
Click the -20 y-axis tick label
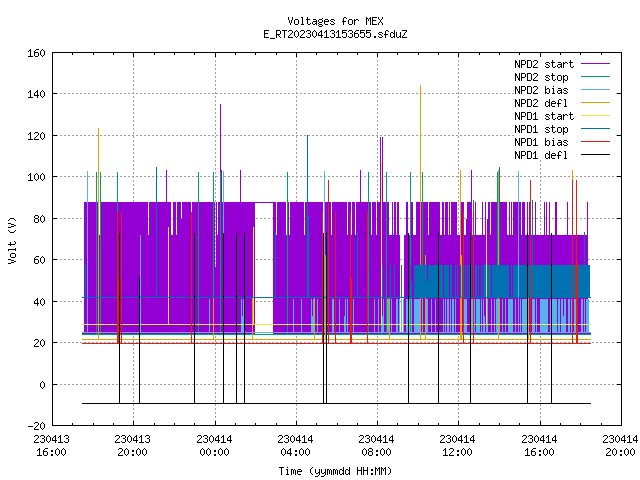click(36, 426)
